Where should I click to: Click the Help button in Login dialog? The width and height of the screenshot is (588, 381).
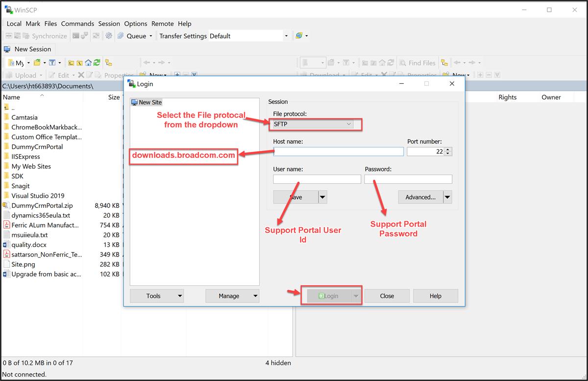click(436, 296)
